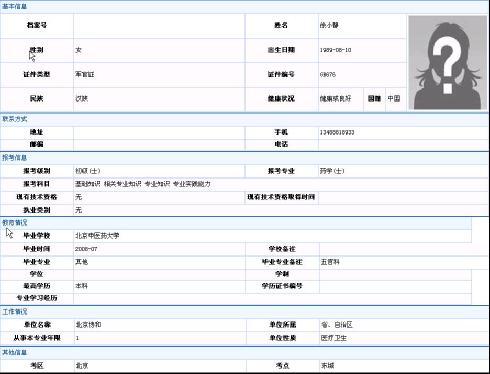Select the 出生日期 value 1989-08-10
Viewport: 490px width, 374px height.
coord(335,50)
